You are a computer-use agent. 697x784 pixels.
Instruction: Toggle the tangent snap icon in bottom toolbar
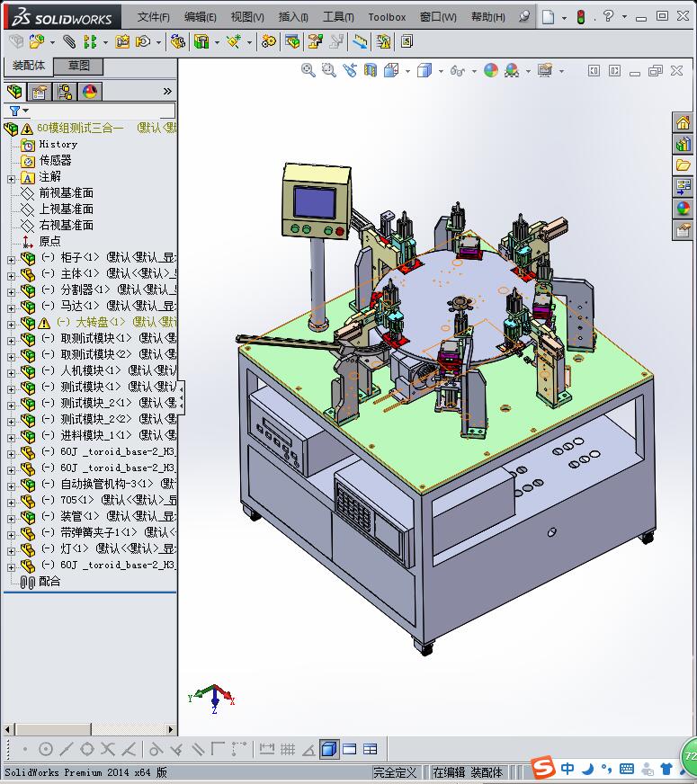point(156,749)
